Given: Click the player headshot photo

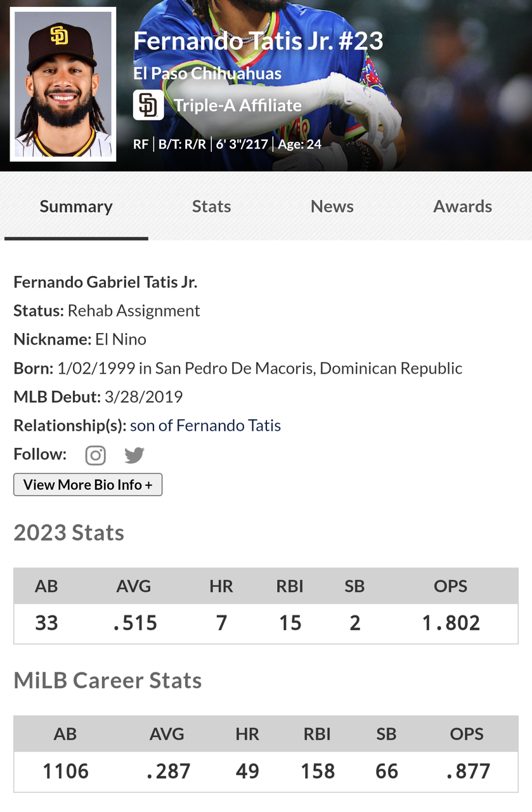Looking at the screenshot, I should coord(63,84).
